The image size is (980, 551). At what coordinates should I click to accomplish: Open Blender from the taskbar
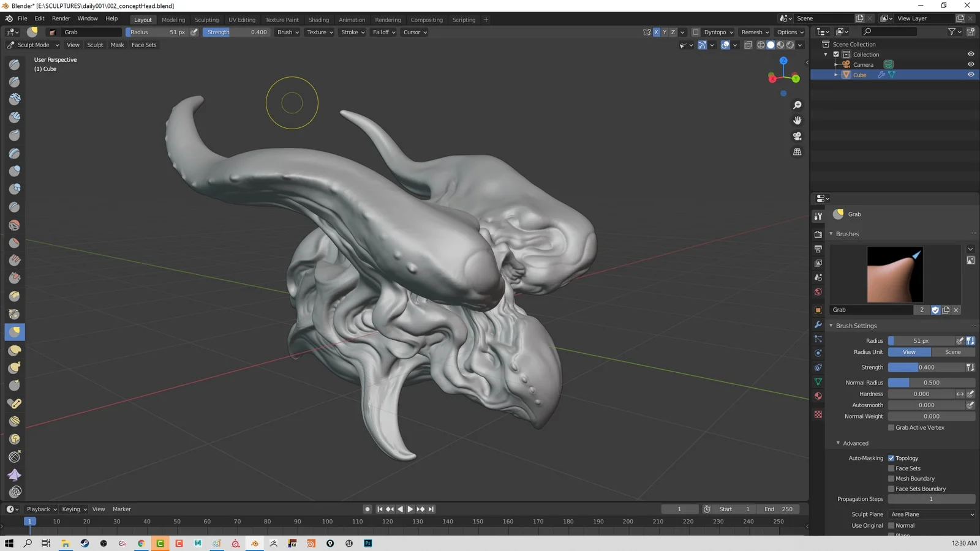[x=254, y=543]
